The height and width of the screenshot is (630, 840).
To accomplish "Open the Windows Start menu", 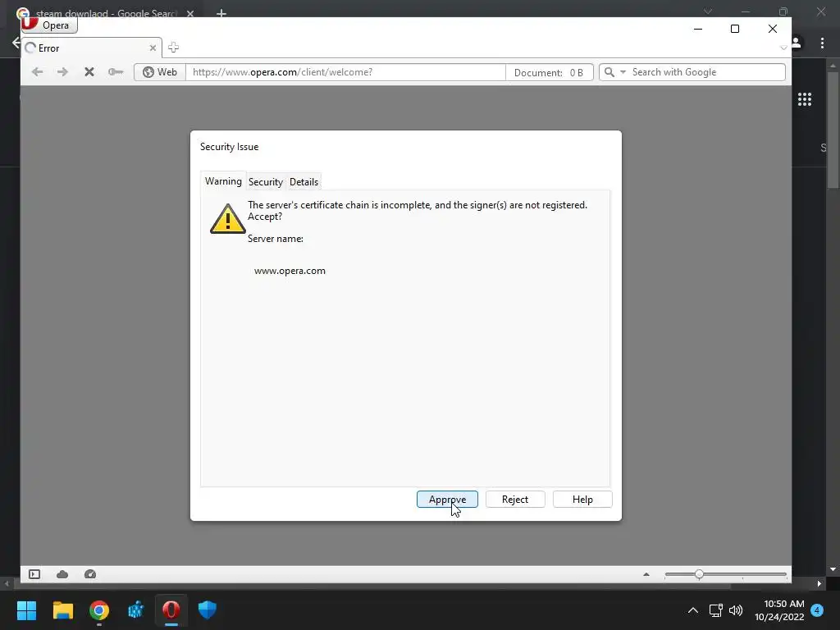I will coord(26,610).
